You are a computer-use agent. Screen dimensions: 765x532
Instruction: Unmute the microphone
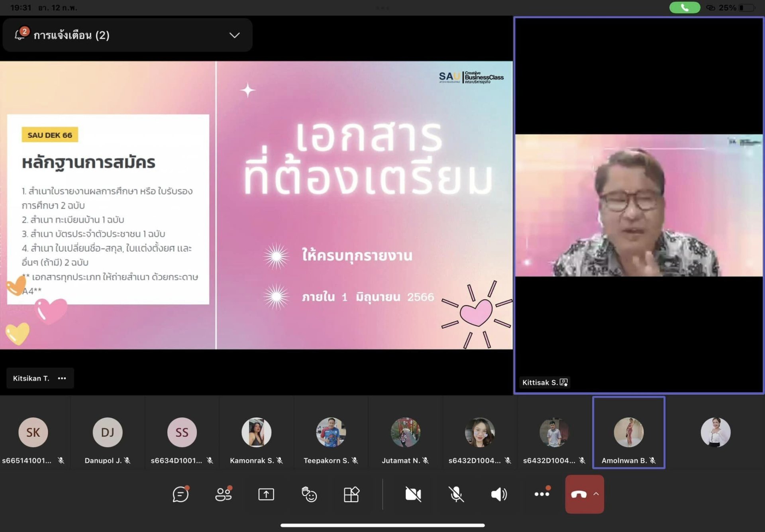tap(456, 495)
